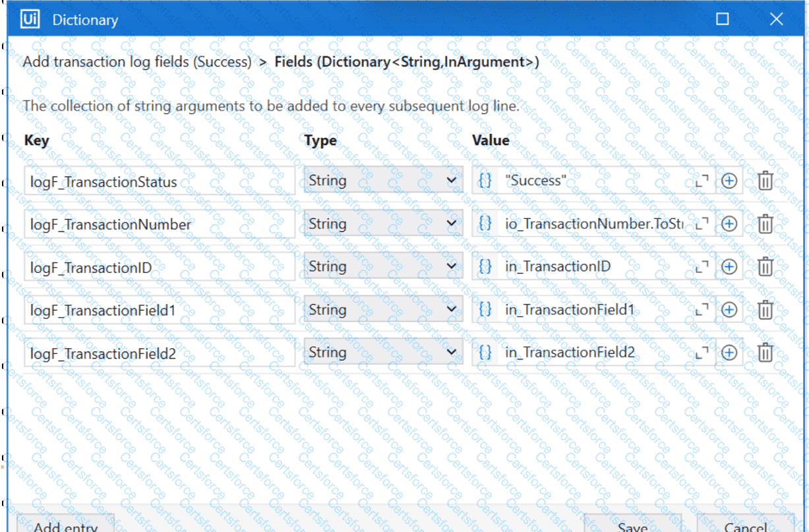Screen dimensions: 809x532
Task: Click the variable braces icon for in_TransactionField1
Action: (x=485, y=309)
